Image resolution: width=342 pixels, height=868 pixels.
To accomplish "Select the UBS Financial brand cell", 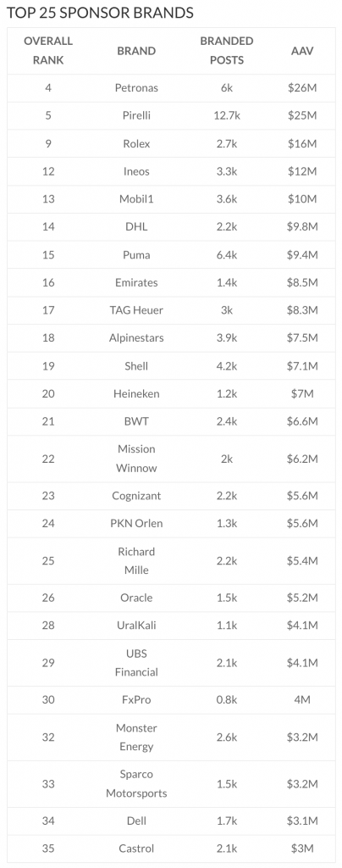I will 136,663.
